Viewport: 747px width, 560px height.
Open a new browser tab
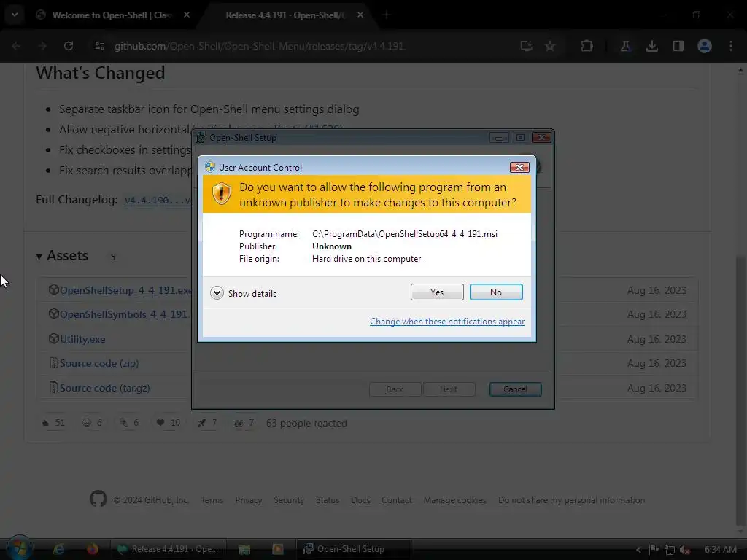tap(387, 15)
